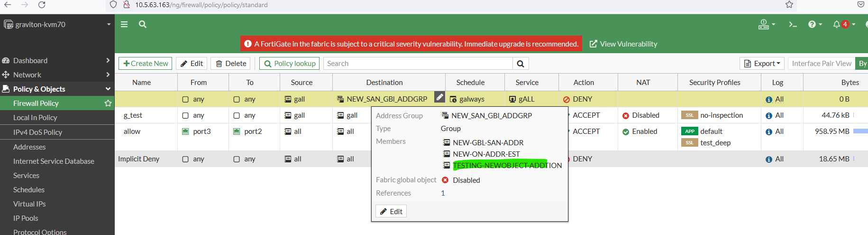Click the magnifier icon in green header

click(x=142, y=24)
